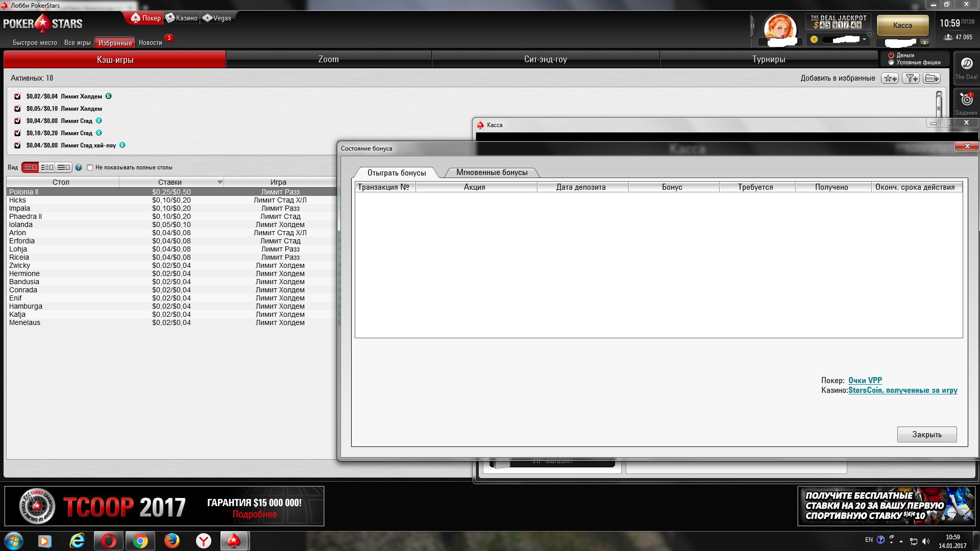Switch to Казино product tab
The image size is (980, 551).
pyautogui.click(x=182, y=18)
